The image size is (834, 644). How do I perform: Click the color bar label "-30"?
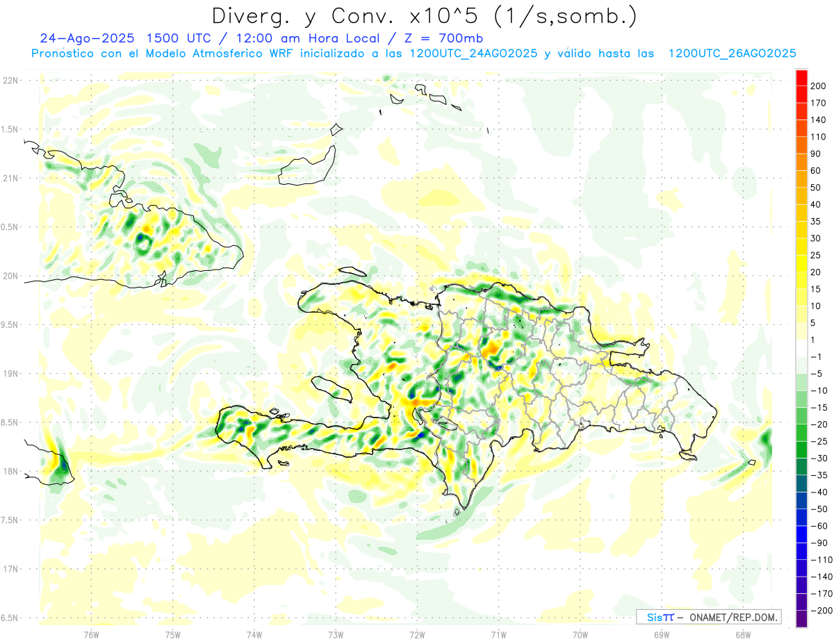coord(818,458)
